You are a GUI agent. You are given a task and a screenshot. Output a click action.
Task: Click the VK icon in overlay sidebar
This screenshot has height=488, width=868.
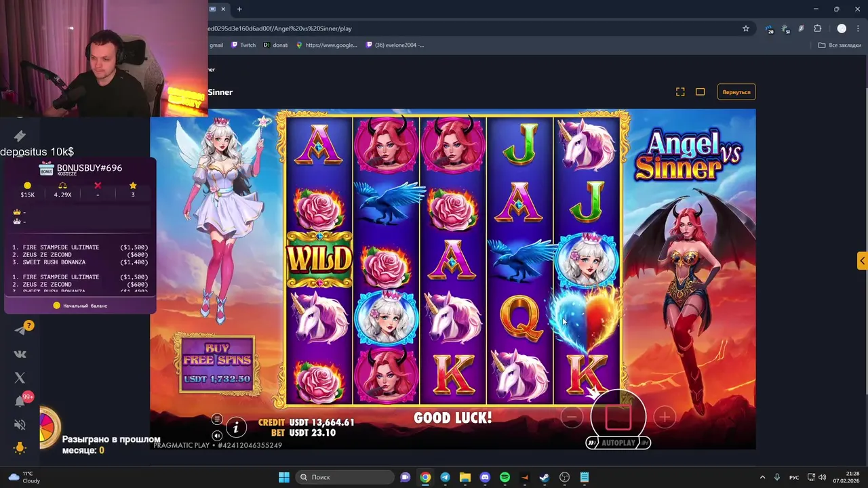20,354
